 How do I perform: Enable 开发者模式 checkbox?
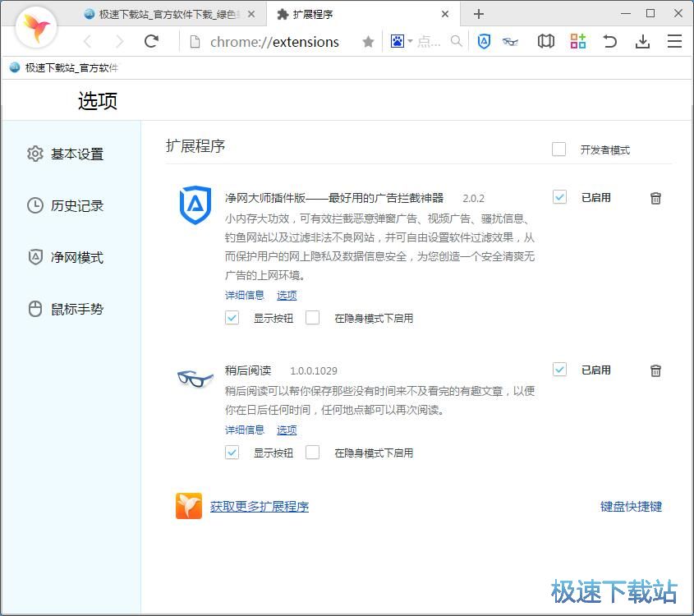pyautogui.click(x=559, y=149)
